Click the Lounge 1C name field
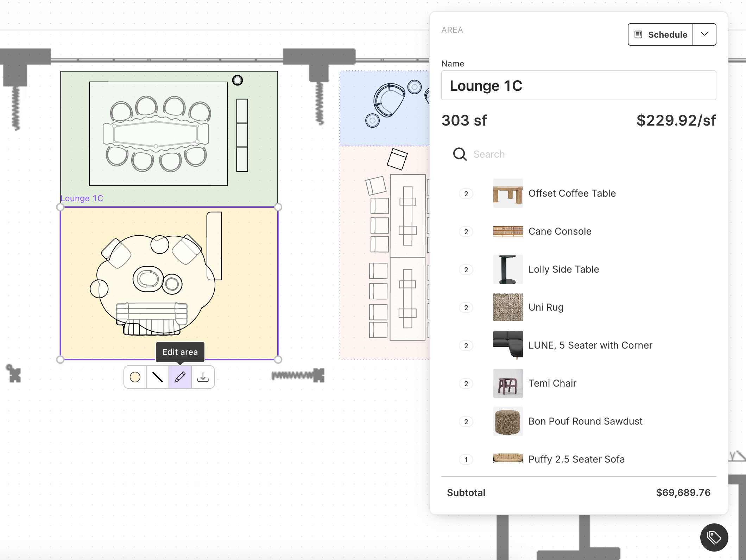746x560 pixels. coord(579,85)
